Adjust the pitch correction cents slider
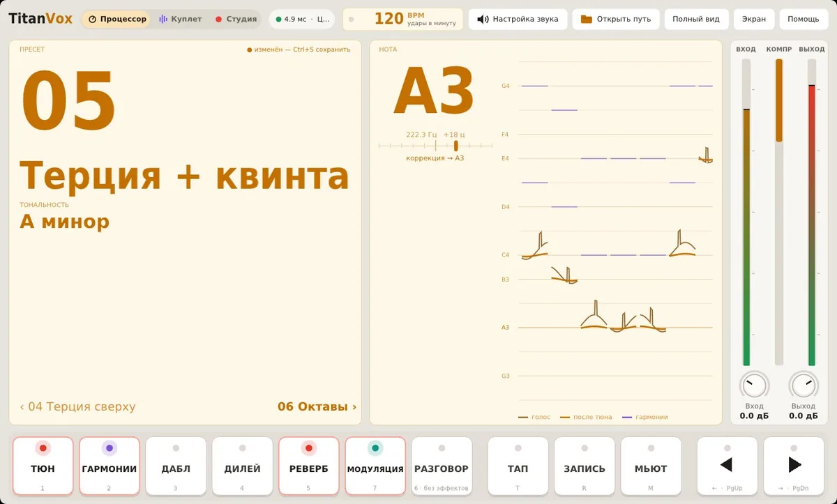This screenshot has height=504, width=837. tap(435, 146)
